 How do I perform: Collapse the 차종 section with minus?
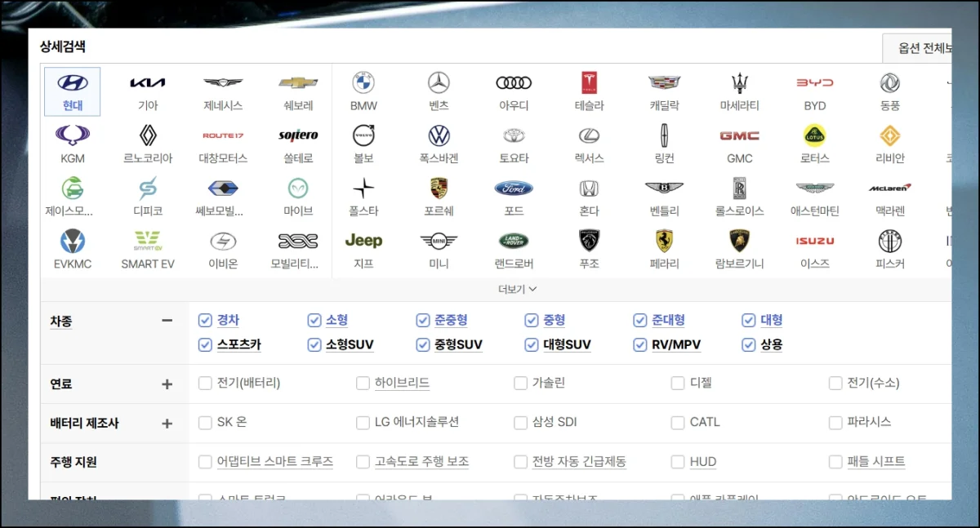click(x=167, y=321)
